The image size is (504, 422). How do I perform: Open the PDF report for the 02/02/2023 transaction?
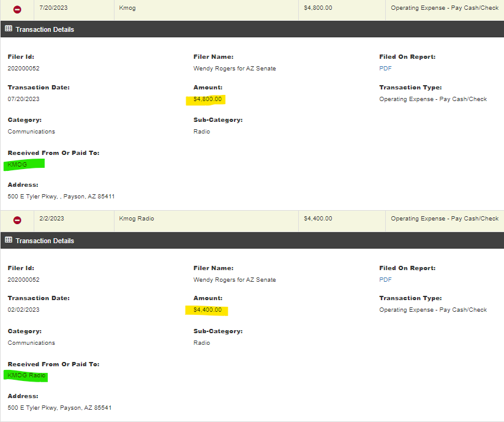[x=385, y=280]
